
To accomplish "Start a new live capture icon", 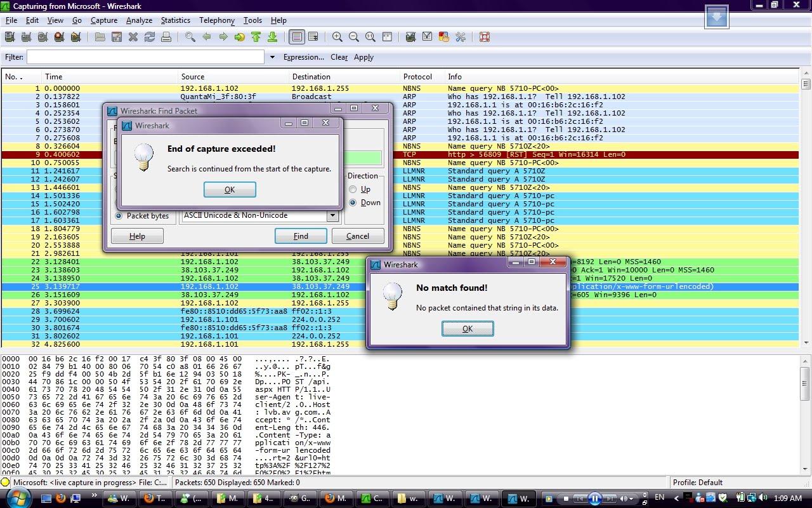I will pyautogui.click(x=43, y=37).
